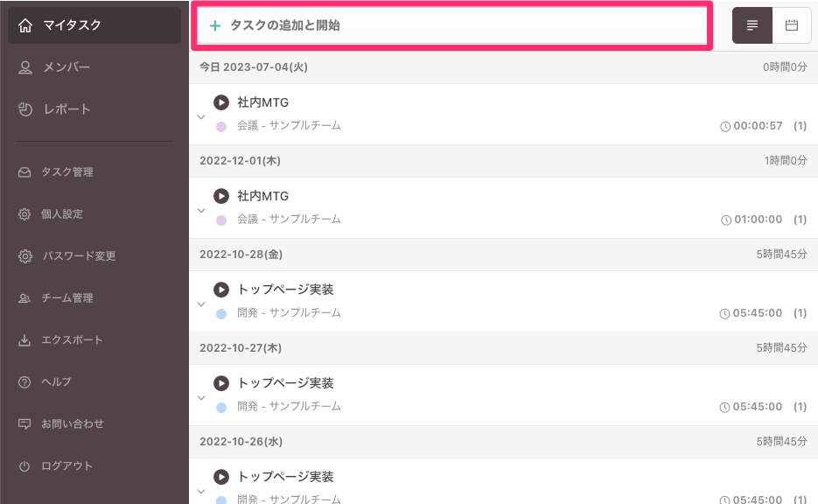This screenshot has width=818, height=504.
Task: Click the person icon next to メンバー
Action: (x=24, y=67)
